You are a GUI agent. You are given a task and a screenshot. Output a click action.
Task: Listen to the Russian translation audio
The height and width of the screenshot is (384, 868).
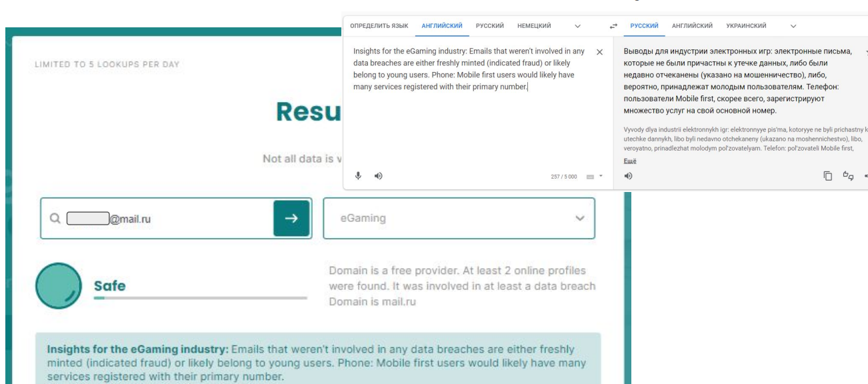(x=628, y=176)
